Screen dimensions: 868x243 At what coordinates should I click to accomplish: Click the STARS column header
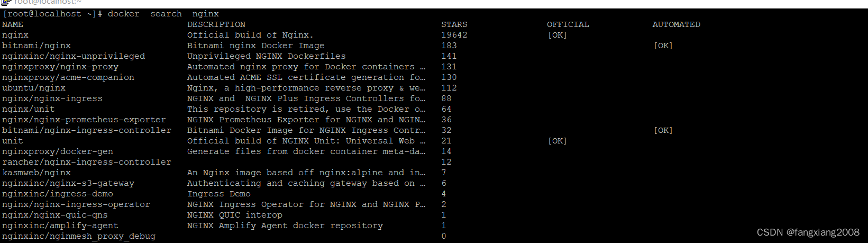coord(454,24)
